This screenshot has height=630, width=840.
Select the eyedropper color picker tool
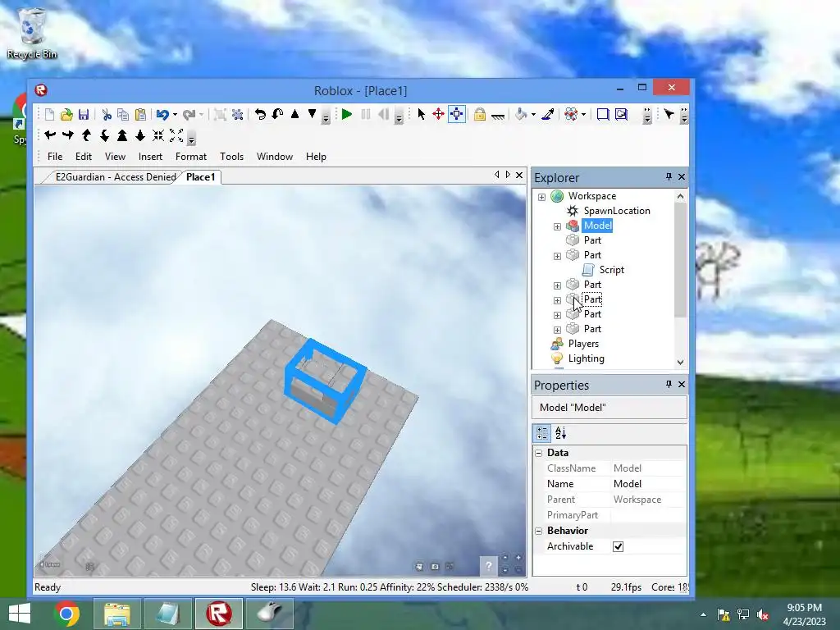(547, 114)
